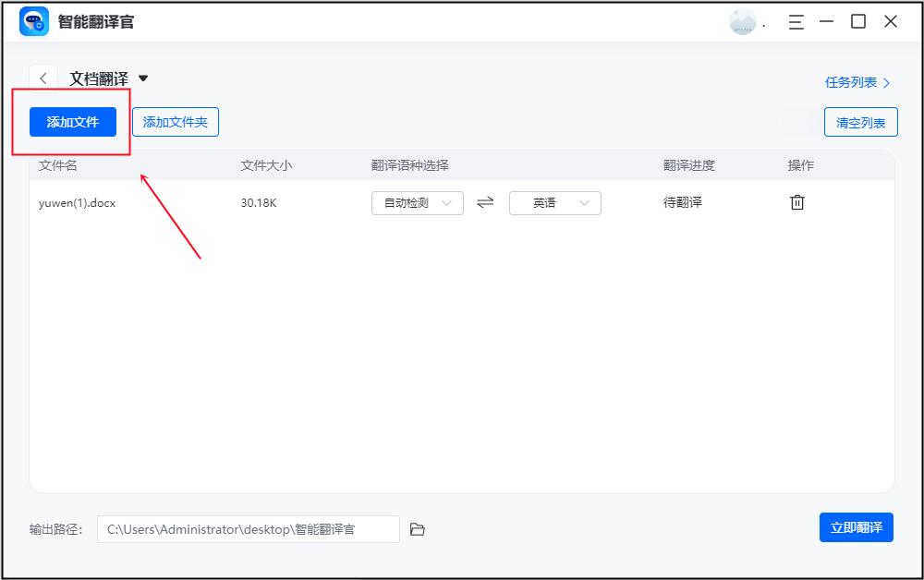
Task: Delete yuwen(1).docx using the trash icon
Action: click(x=796, y=202)
